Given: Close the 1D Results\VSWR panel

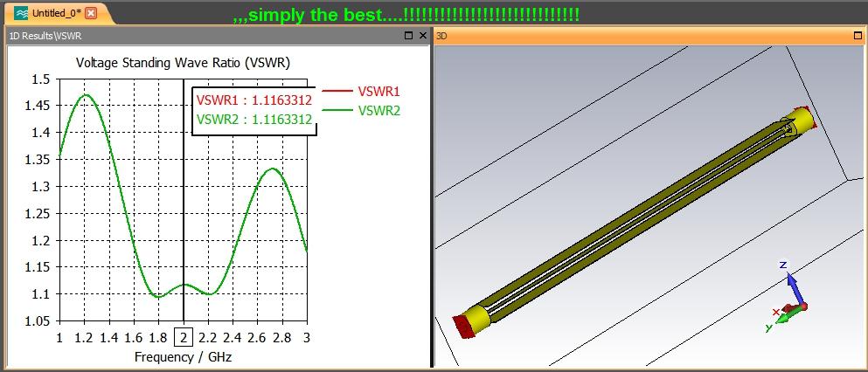Looking at the screenshot, I should (x=423, y=36).
